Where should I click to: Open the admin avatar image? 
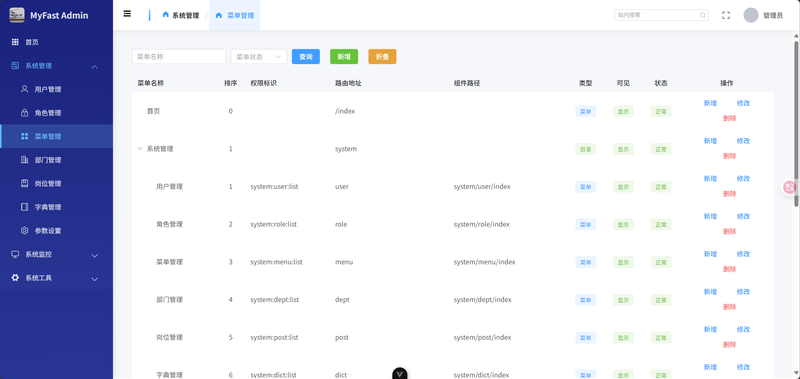(x=751, y=15)
